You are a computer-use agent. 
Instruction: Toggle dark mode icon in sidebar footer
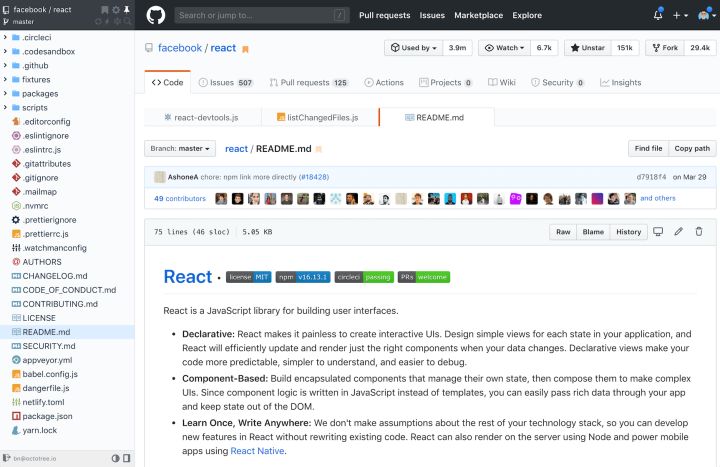click(x=115, y=458)
